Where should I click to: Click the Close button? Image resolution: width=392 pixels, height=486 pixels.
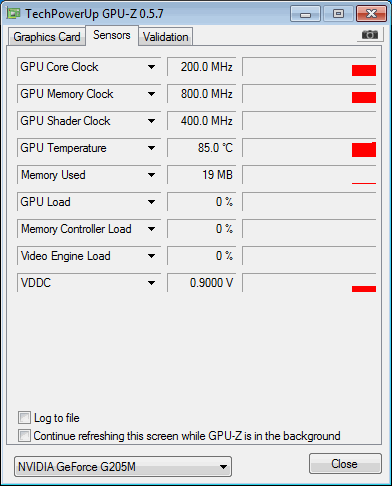(x=345, y=464)
